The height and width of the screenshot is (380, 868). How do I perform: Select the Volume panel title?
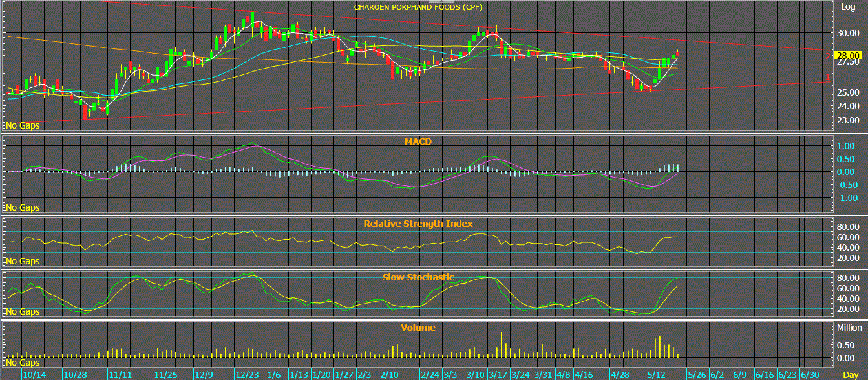418,328
